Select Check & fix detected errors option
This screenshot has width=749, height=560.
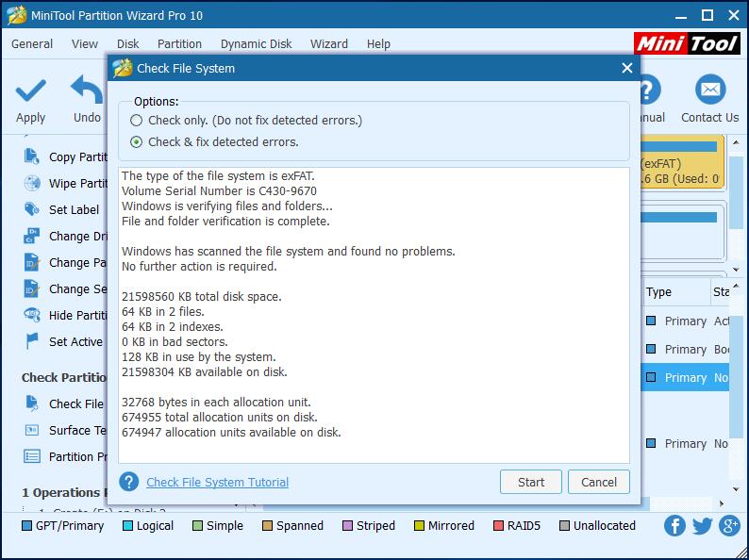[136, 141]
